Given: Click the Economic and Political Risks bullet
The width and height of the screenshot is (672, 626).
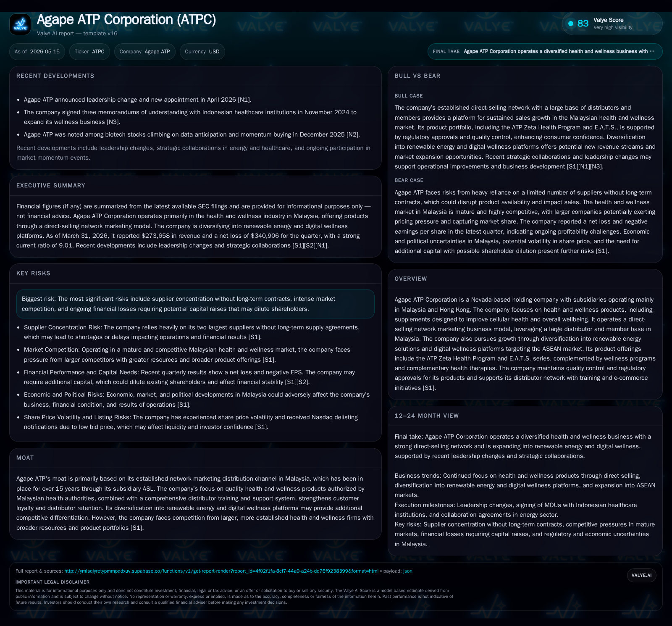Looking at the screenshot, I should pos(197,400).
